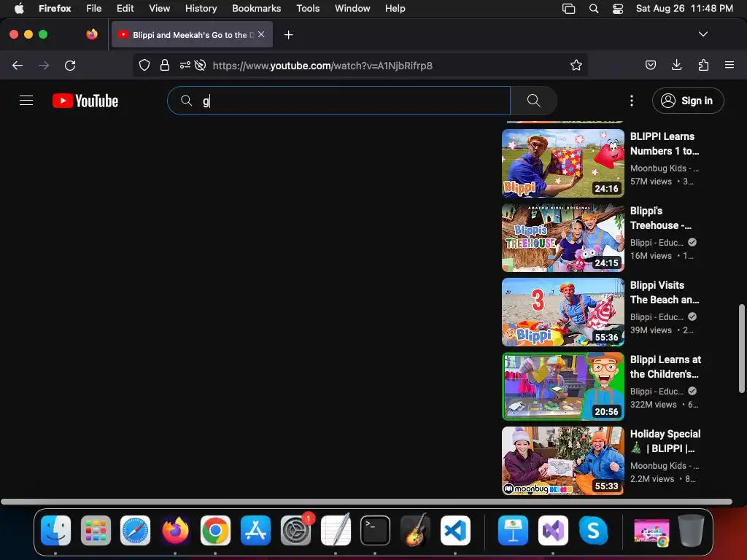Open the Window menu
Screen dimensions: 747x560
(x=352, y=8)
